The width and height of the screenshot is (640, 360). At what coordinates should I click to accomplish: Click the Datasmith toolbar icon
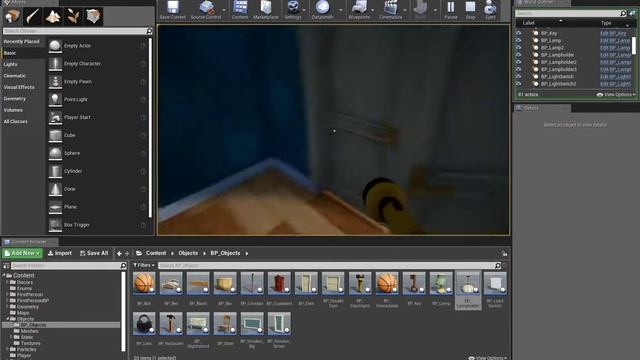322,7
